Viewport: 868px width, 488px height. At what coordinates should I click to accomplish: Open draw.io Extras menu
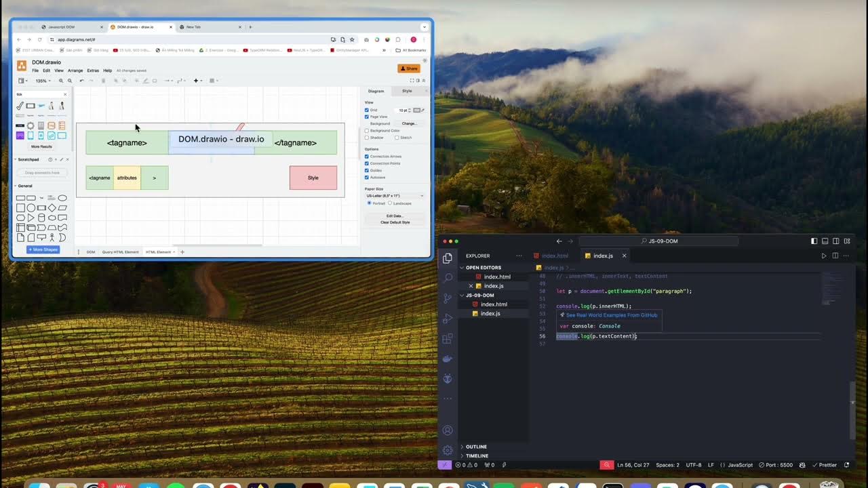93,70
